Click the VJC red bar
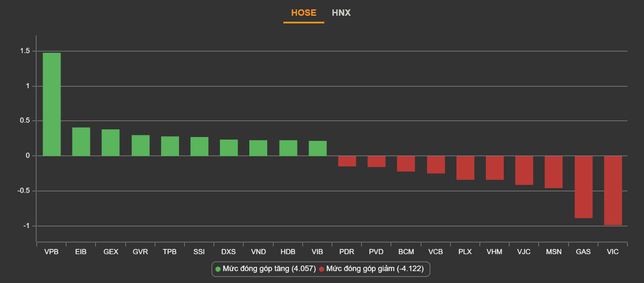 (x=524, y=170)
